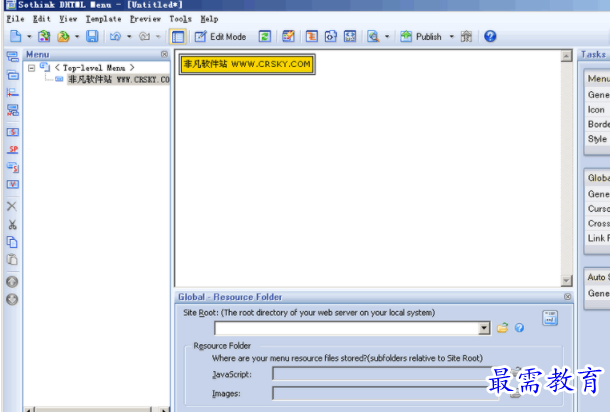
Task: Click the fit-to-window toolbar icon
Action: (x=350, y=37)
